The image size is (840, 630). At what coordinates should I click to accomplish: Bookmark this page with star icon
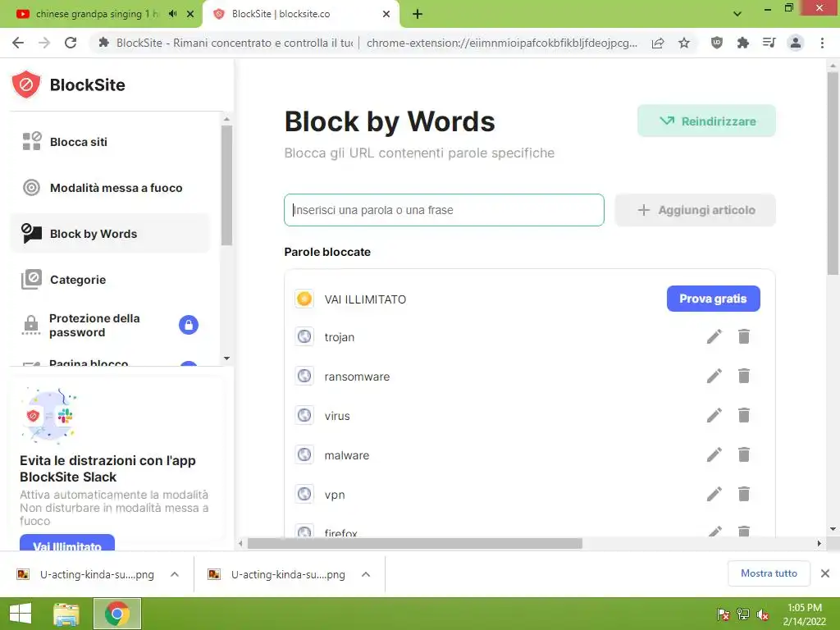point(684,43)
